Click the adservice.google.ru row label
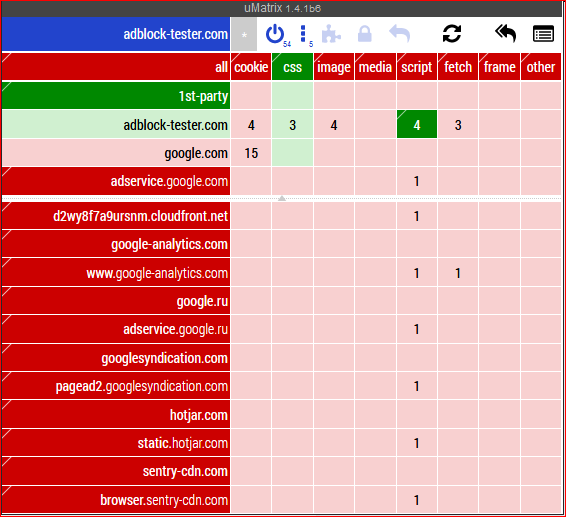566x517 pixels. pyautogui.click(x=116, y=329)
